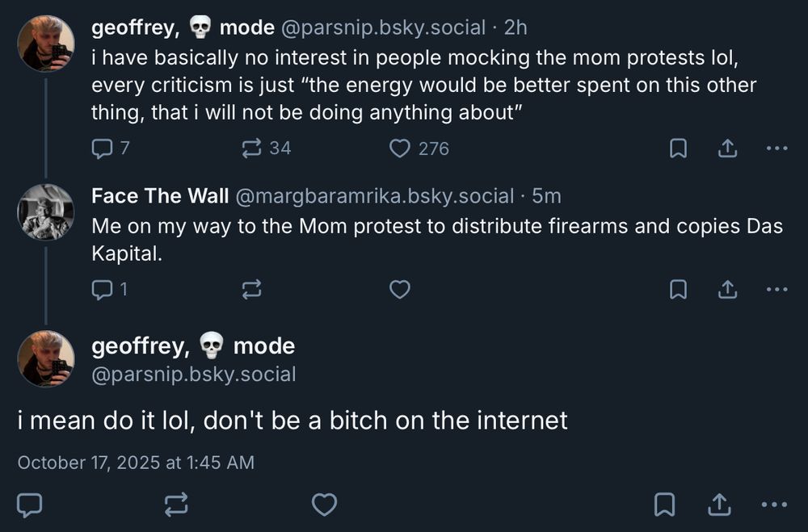Like the bottom post by geoffrey
The image size is (808, 532).
click(324, 505)
